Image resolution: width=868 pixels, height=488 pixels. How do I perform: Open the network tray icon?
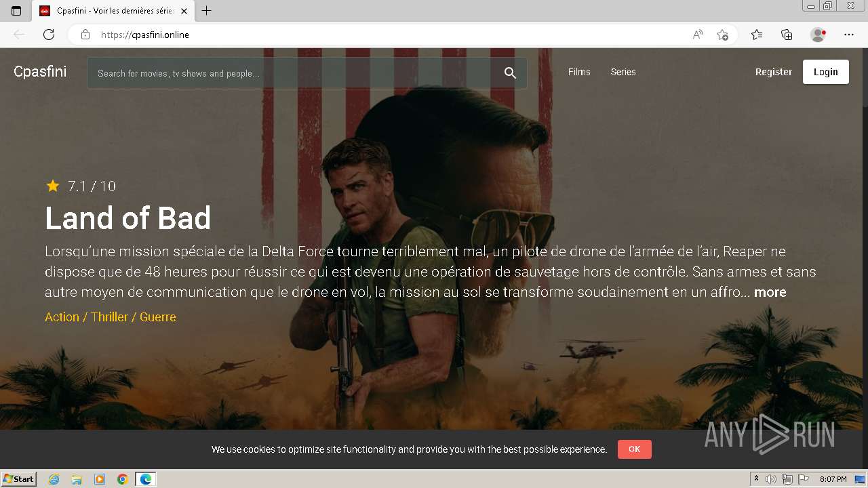(x=787, y=479)
